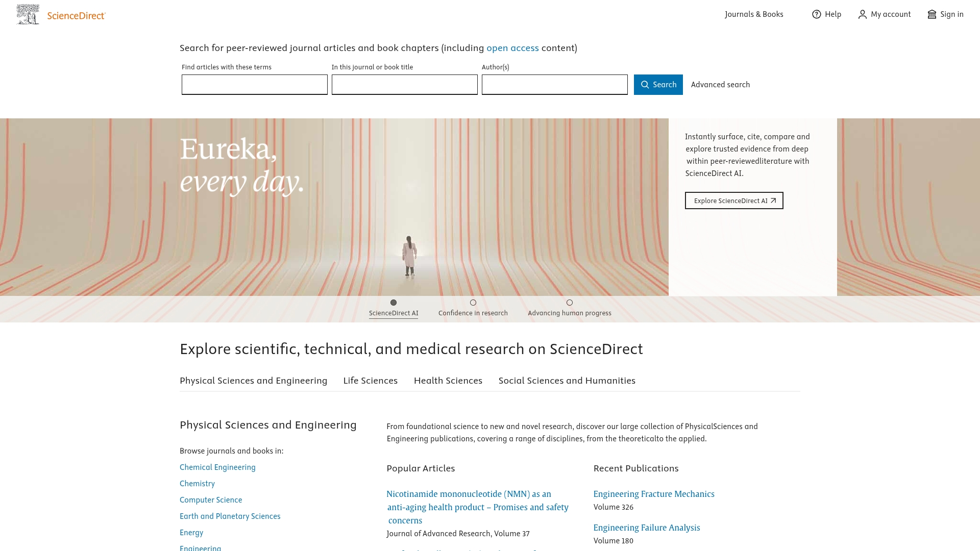Click the Explore ScienceDirect AI button

click(734, 201)
